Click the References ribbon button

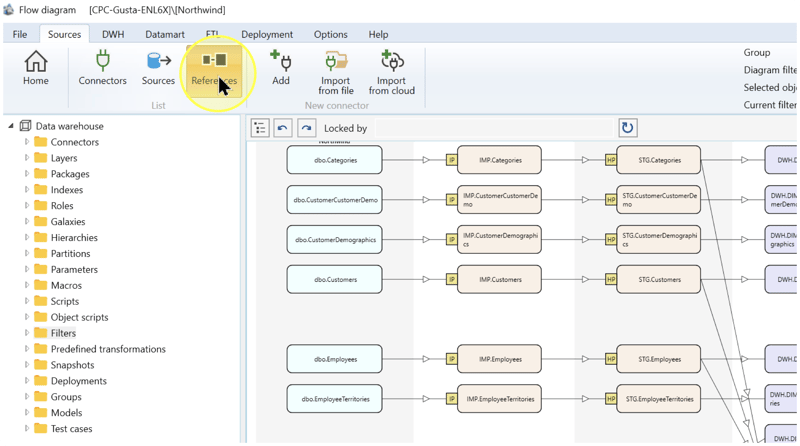click(x=214, y=70)
